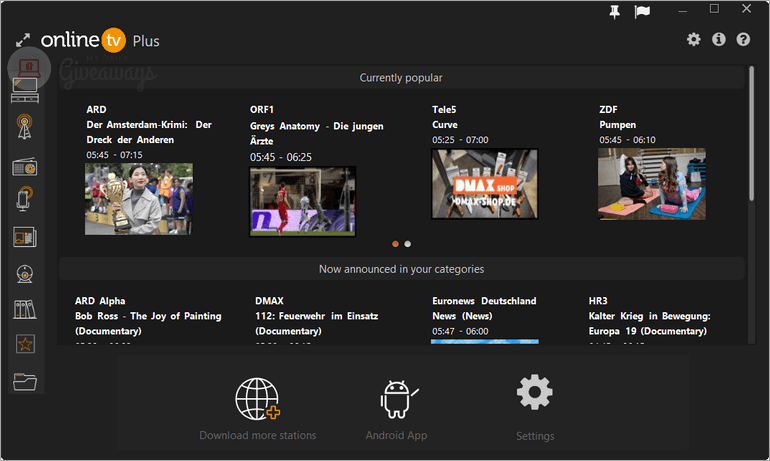This screenshot has height=461, width=770.
Task: Open the ORF1 Greys Anatomy thumbnail
Action: pyautogui.click(x=302, y=201)
